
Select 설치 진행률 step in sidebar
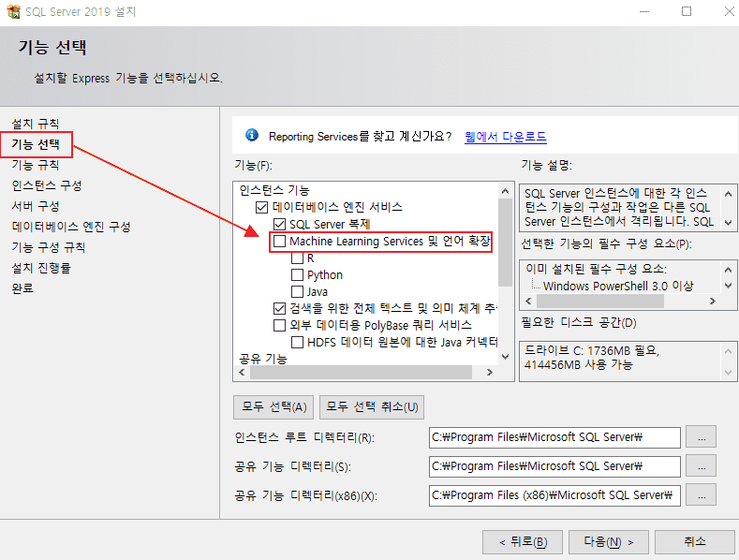click(x=41, y=268)
